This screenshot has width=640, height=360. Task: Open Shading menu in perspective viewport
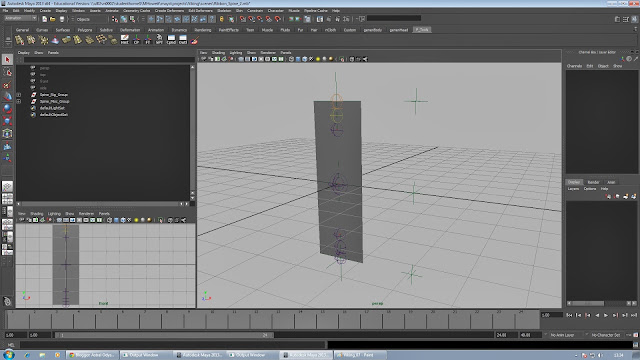[x=218, y=53]
